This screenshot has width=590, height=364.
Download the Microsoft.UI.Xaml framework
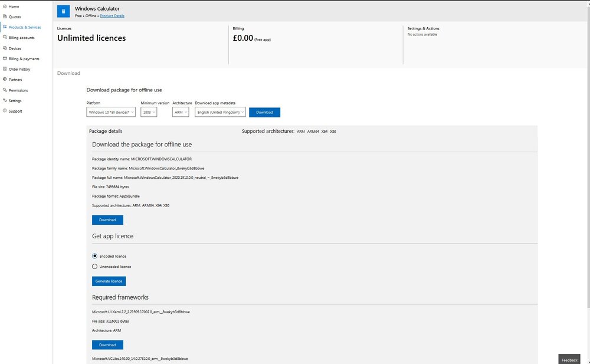point(107,345)
